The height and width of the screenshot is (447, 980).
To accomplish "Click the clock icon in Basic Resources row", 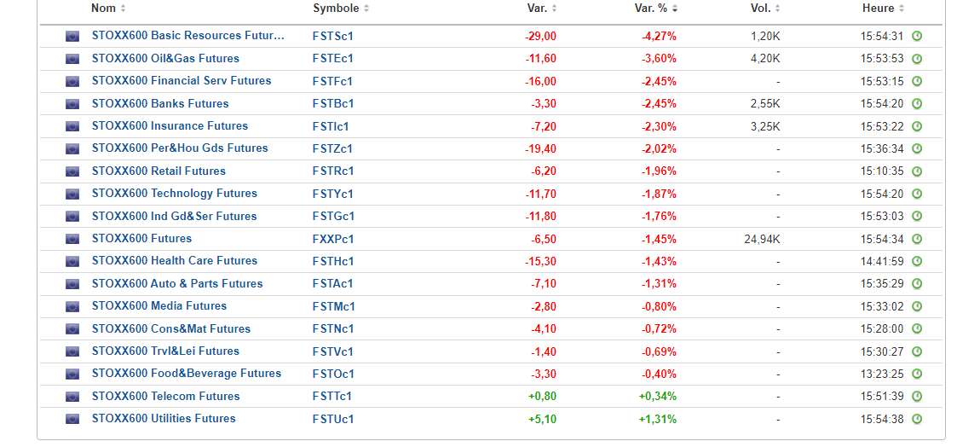I will tap(917, 36).
